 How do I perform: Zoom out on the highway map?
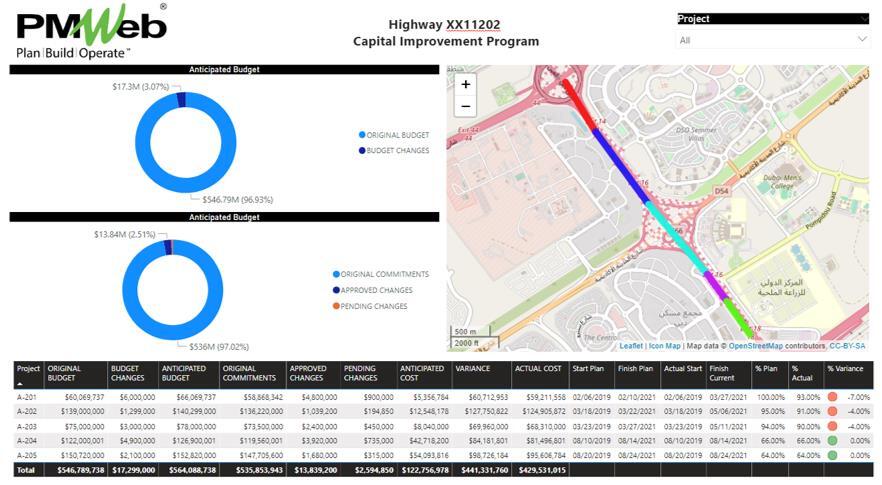tap(465, 106)
